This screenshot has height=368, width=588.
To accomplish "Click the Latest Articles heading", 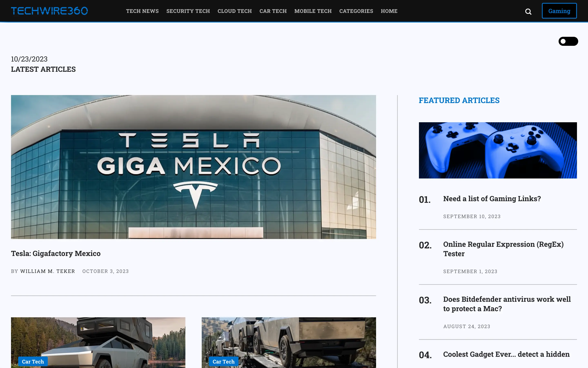I will tap(43, 69).
